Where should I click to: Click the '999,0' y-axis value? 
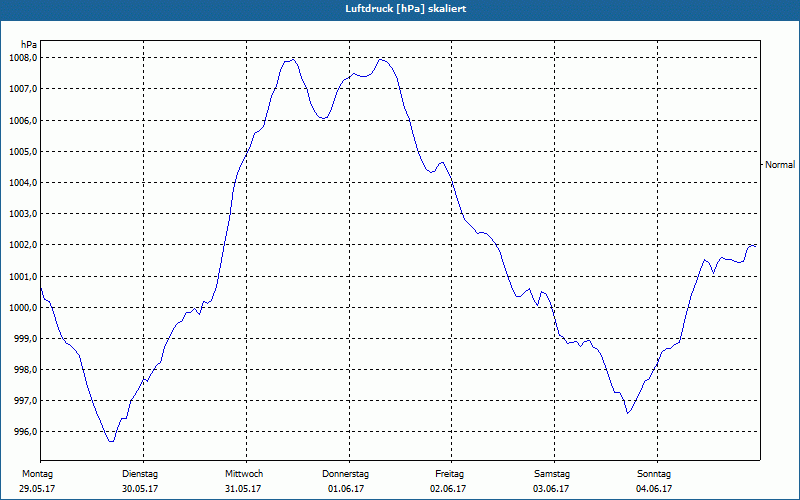(x=25, y=339)
